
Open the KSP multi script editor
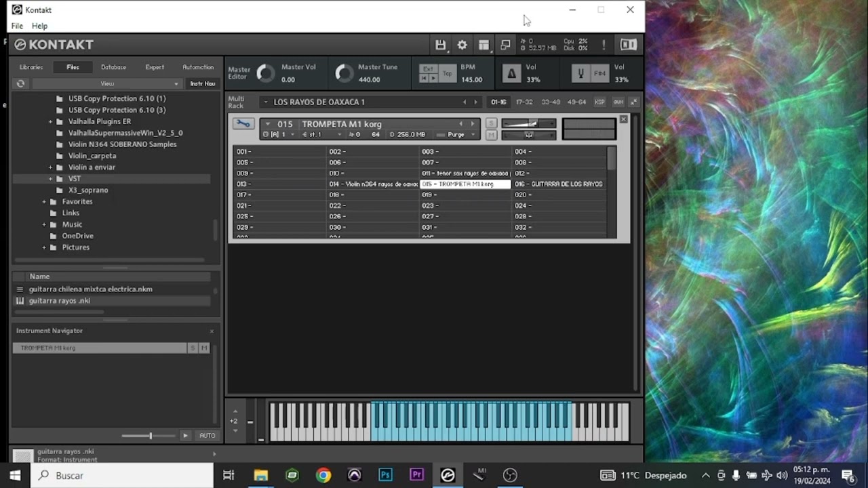point(599,102)
